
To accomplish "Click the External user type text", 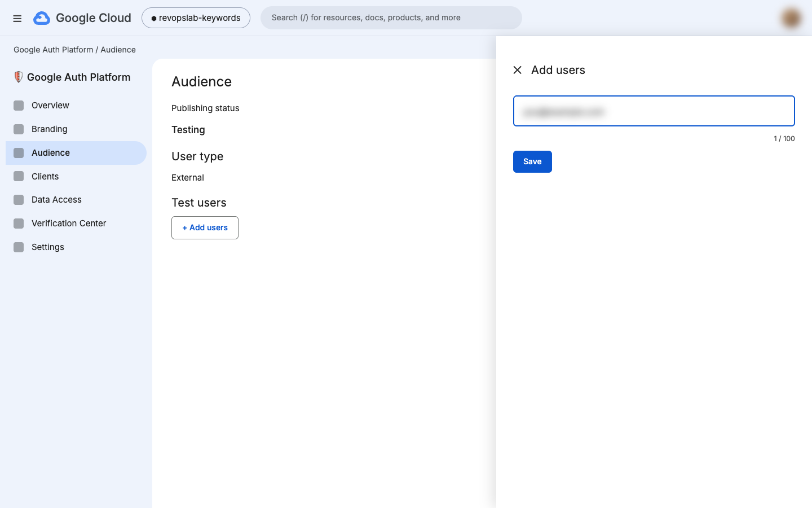I will tap(188, 178).
